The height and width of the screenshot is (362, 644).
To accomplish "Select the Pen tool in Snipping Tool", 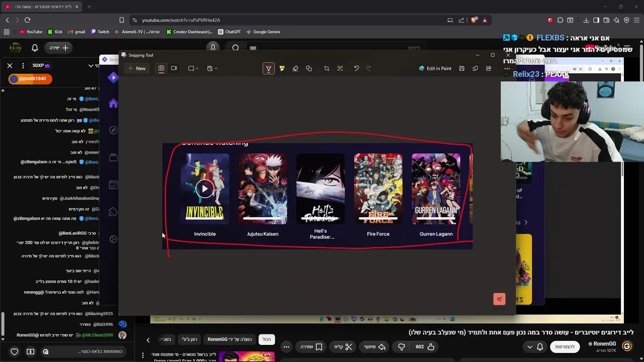I will [x=269, y=68].
